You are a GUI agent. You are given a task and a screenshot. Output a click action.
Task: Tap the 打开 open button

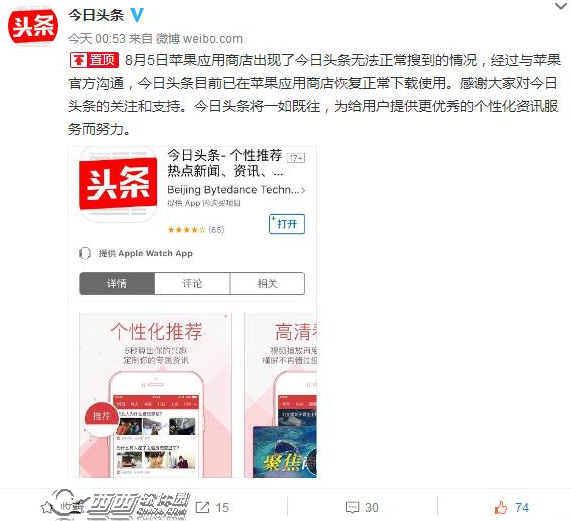[x=287, y=224]
